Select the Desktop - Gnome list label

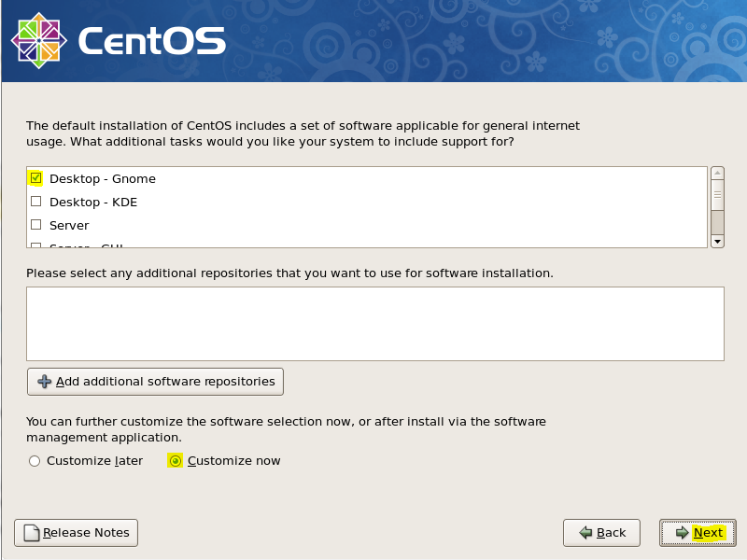pos(103,179)
